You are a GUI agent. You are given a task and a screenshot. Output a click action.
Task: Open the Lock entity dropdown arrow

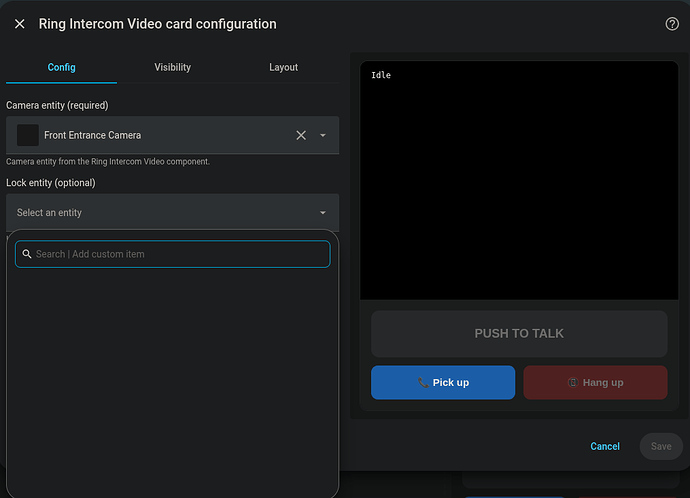tap(323, 212)
